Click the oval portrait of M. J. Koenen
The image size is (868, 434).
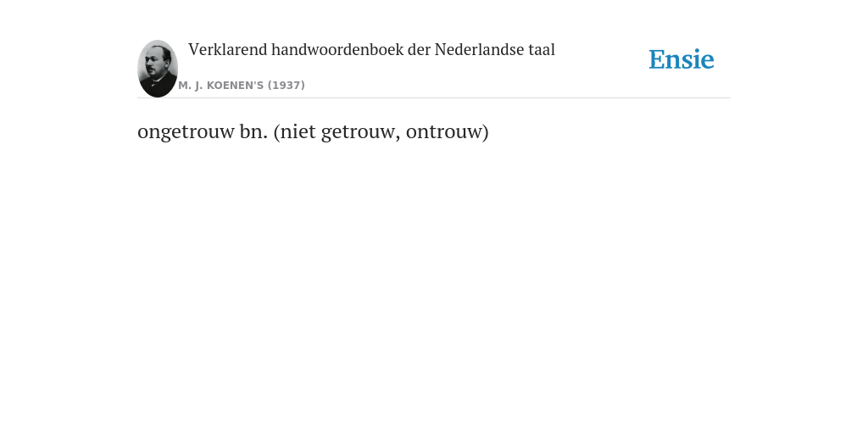point(158,69)
